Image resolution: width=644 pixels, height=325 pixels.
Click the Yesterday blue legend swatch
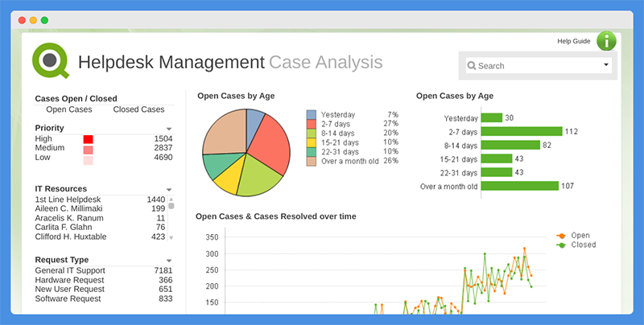click(x=312, y=114)
